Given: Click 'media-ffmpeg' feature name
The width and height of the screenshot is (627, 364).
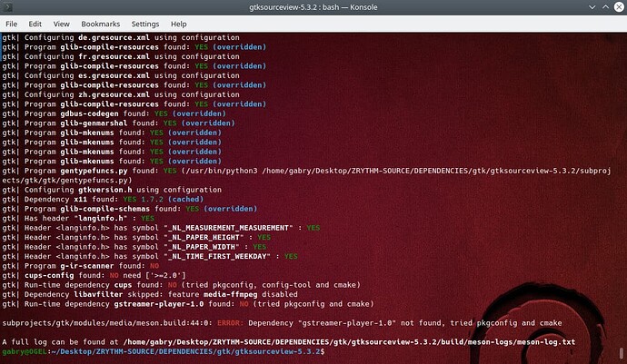Looking at the screenshot, I should (x=230, y=294).
